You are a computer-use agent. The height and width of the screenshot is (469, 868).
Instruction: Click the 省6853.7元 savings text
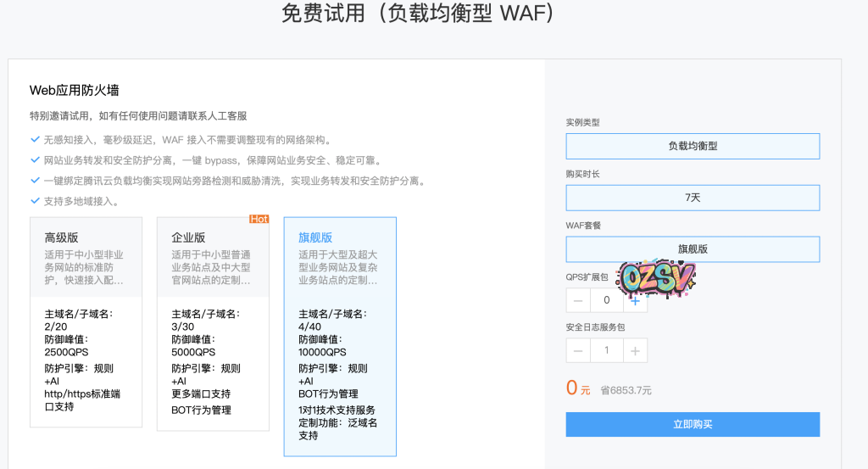click(x=626, y=390)
